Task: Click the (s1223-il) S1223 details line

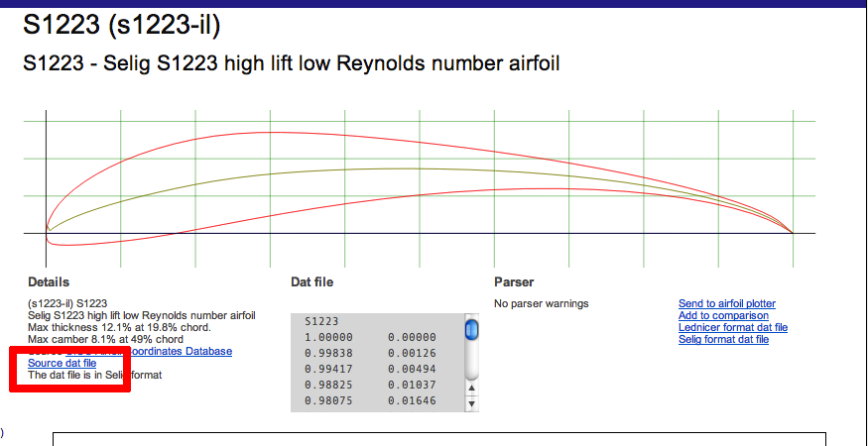Action: 67,304
